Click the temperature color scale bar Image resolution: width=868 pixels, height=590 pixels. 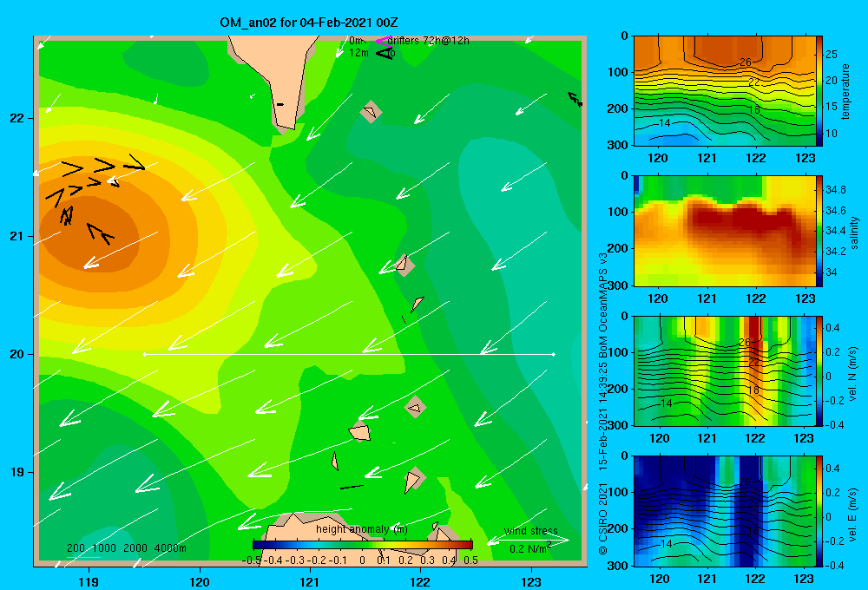[819, 91]
